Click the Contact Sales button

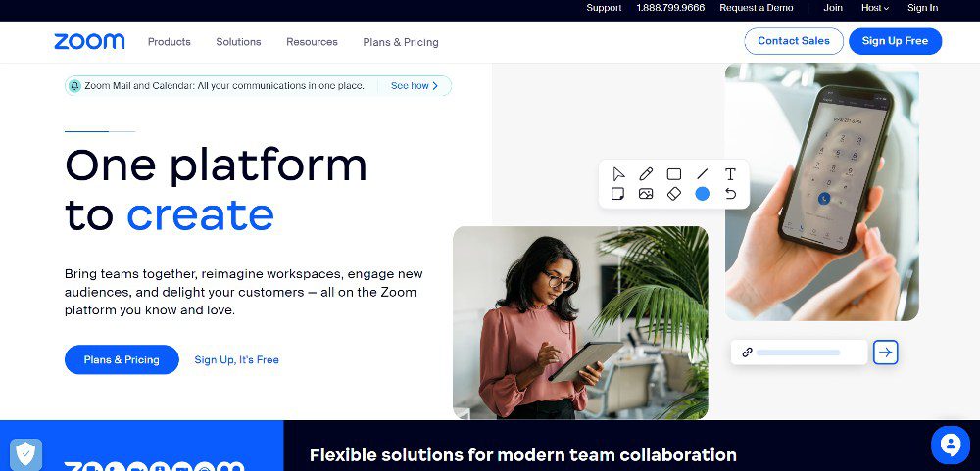pyautogui.click(x=794, y=41)
